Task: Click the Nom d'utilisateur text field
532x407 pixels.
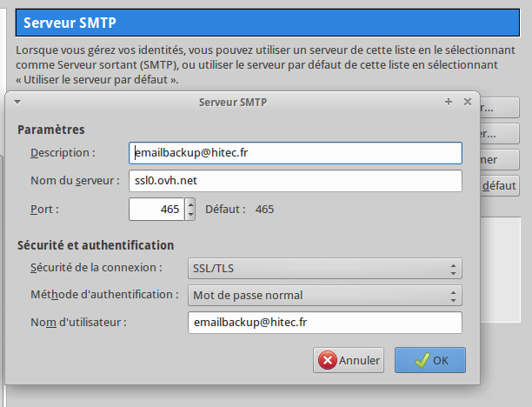Action: point(325,323)
